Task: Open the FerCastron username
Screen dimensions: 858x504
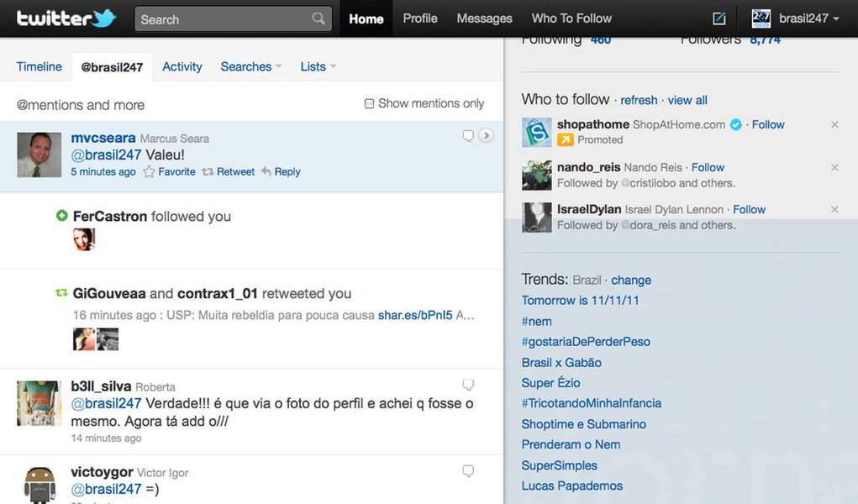Action: pyautogui.click(x=110, y=216)
